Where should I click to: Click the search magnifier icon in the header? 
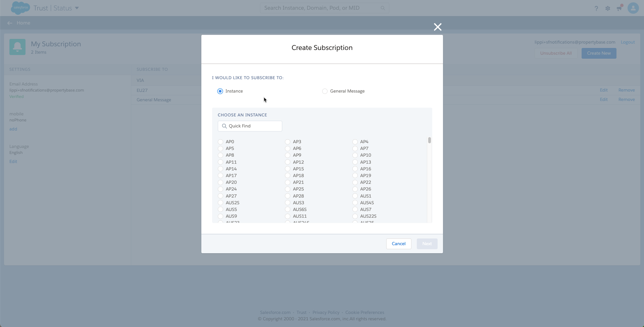tap(383, 8)
